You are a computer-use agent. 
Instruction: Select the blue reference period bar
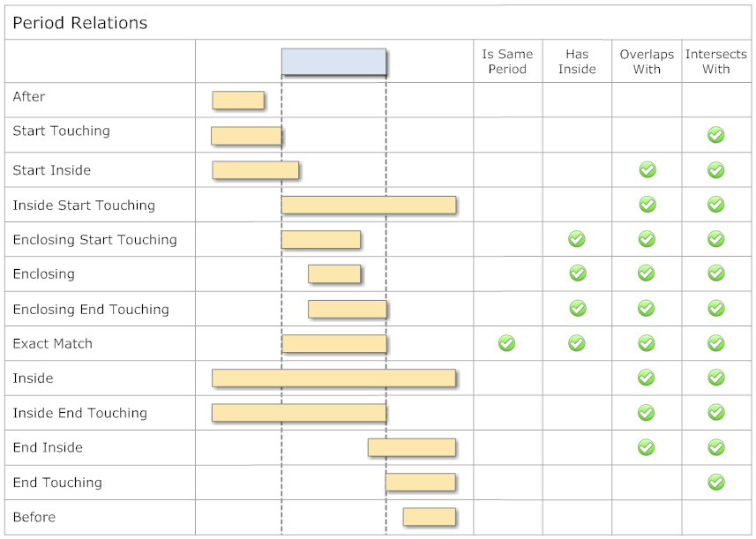pos(333,62)
